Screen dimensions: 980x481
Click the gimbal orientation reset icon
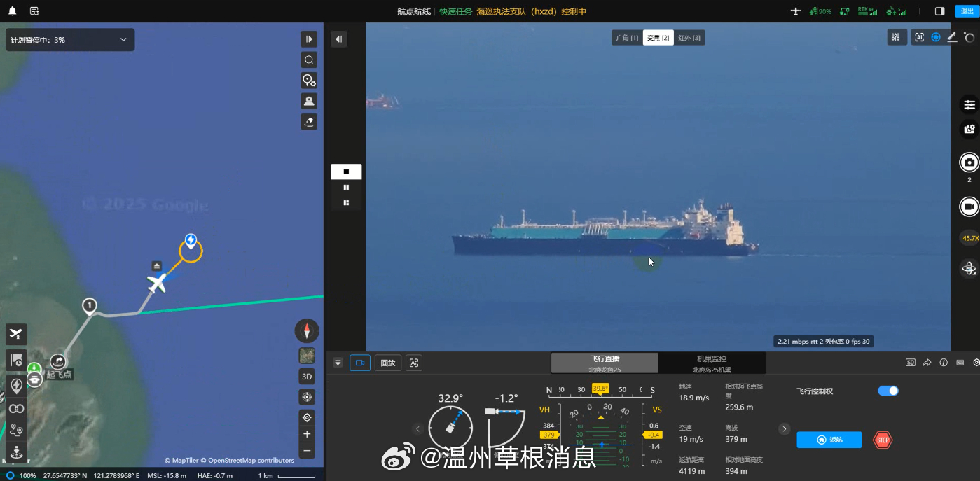click(x=969, y=268)
